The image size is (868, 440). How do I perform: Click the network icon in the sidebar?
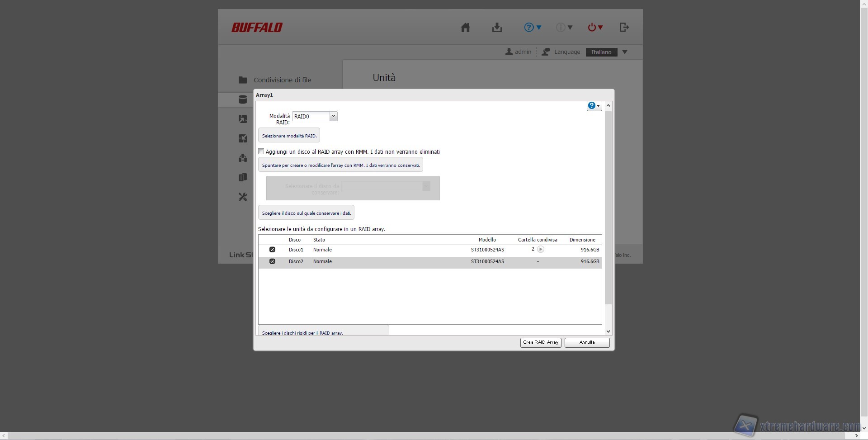click(x=243, y=158)
